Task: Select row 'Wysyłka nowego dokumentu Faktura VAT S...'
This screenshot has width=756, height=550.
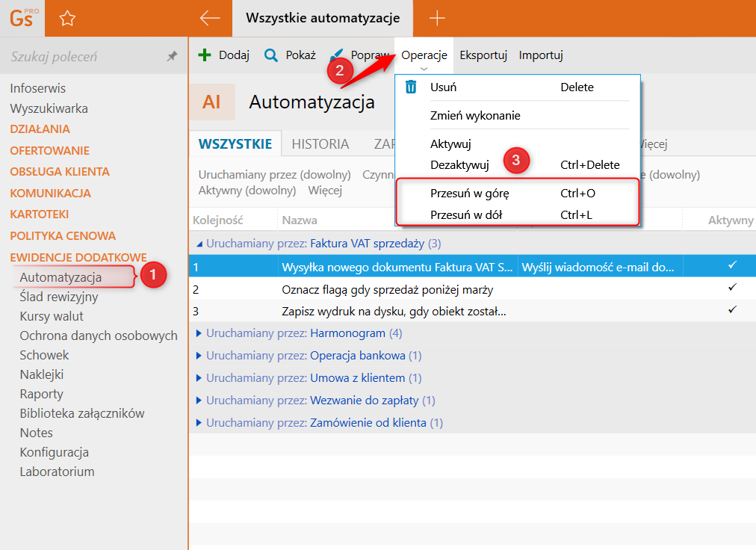Action: coord(472,266)
